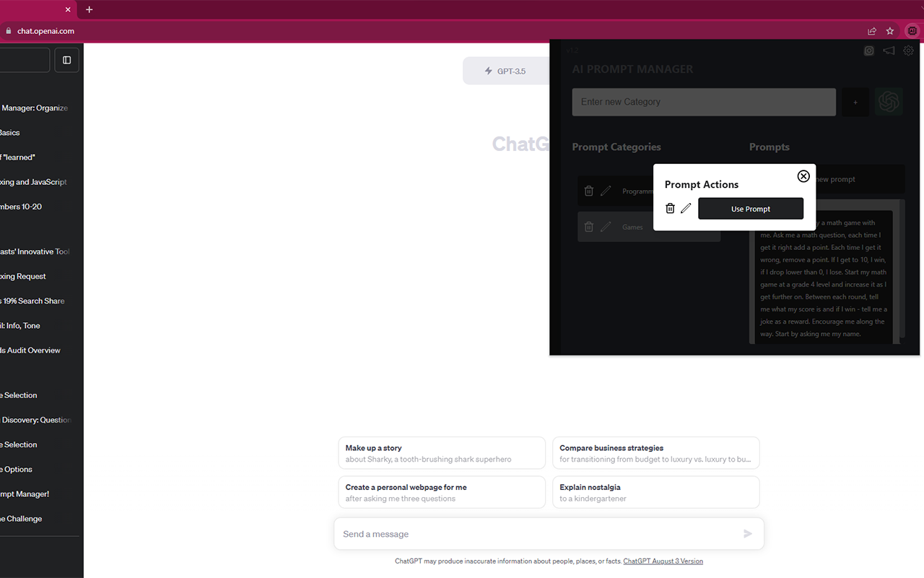Click the megaphone announcement icon
Viewport: 924px width, 578px height.
[889, 51]
